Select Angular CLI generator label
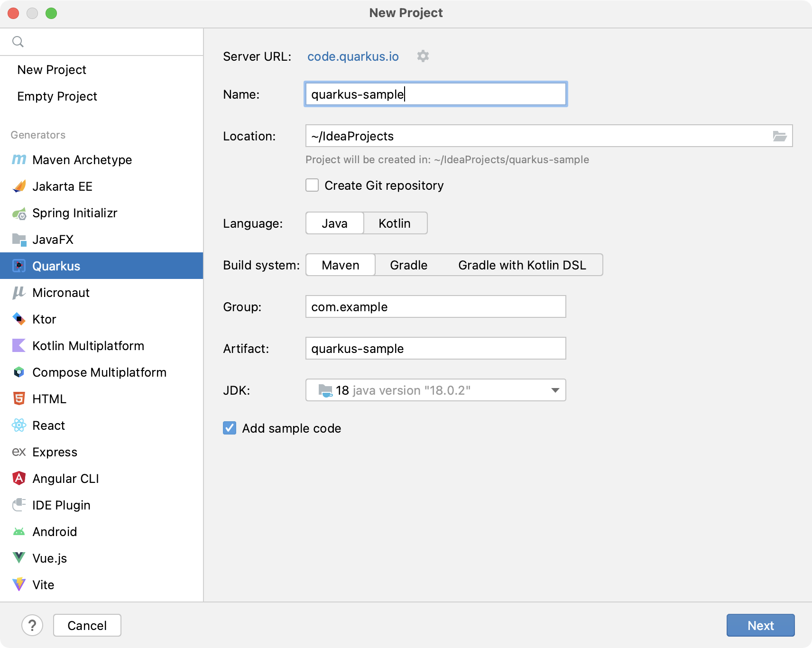This screenshot has width=812, height=648. [65, 479]
